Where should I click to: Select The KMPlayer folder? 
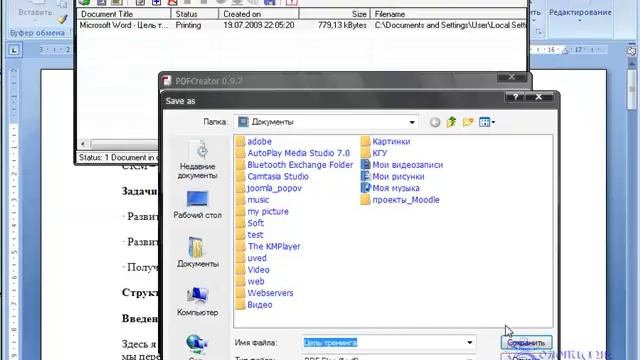point(268,247)
